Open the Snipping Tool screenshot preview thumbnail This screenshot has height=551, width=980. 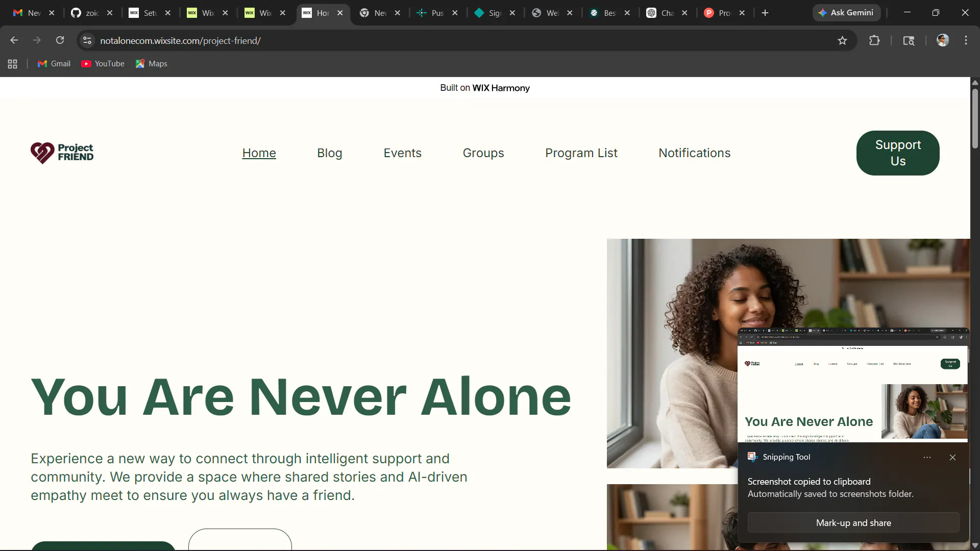coord(853,385)
